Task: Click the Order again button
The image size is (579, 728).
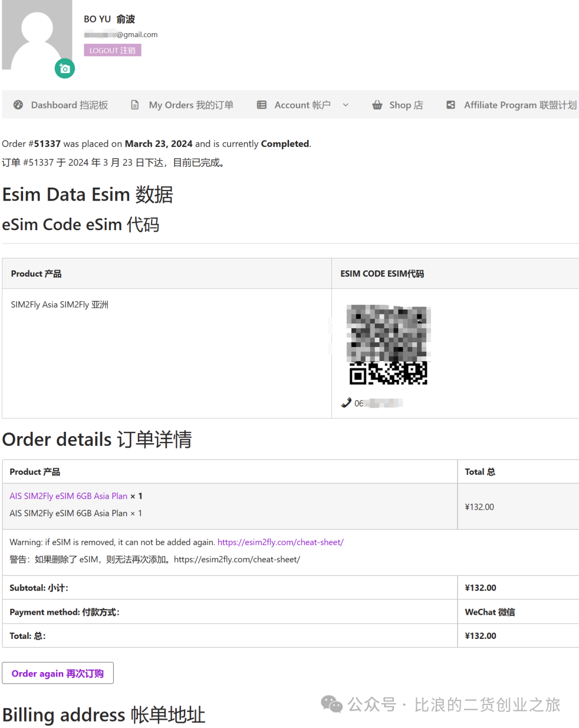Action: pos(58,673)
